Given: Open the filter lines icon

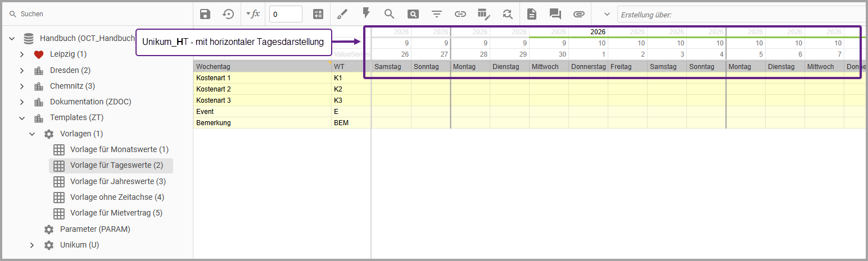Looking at the screenshot, I should (x=437, y=14).
